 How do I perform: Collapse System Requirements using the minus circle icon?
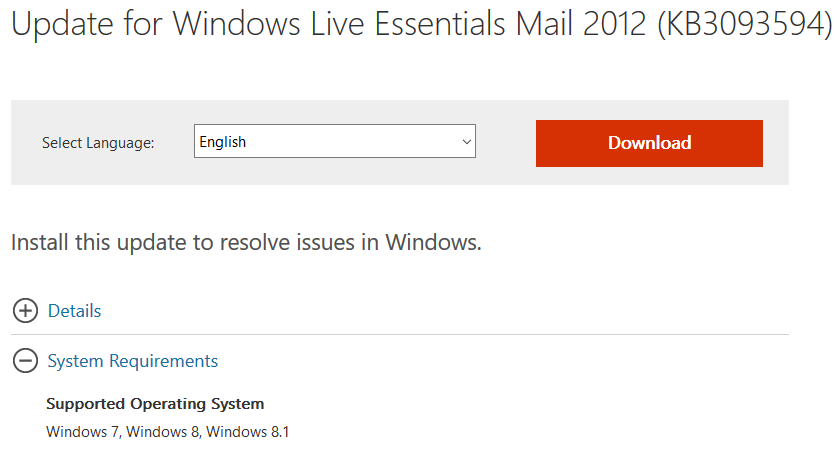pyautogui.click(x=25, y=360)
